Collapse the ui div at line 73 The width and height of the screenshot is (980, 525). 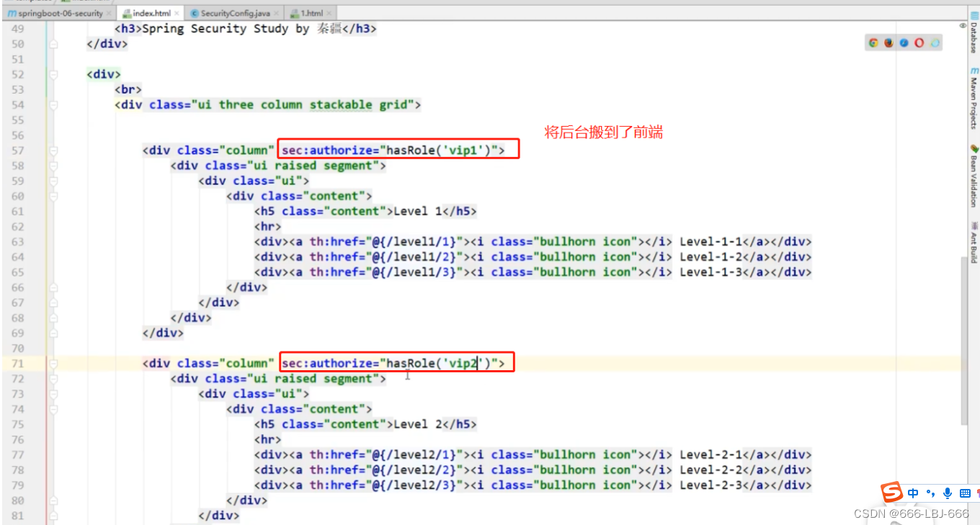(x=53, y=394)
